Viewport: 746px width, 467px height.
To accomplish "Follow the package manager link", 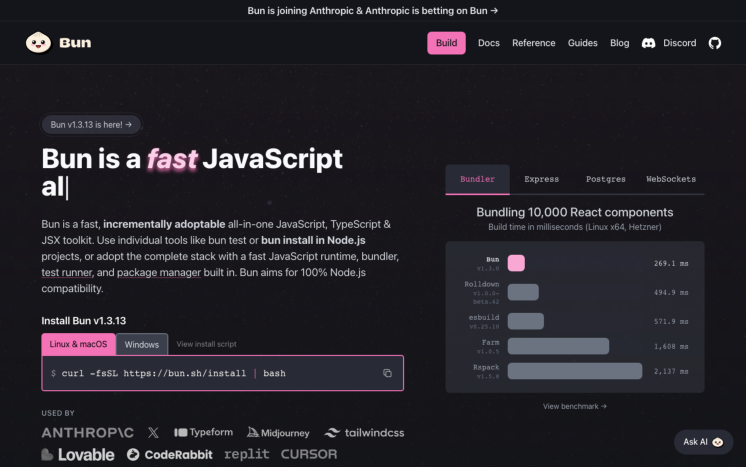I will coord(159,272).
